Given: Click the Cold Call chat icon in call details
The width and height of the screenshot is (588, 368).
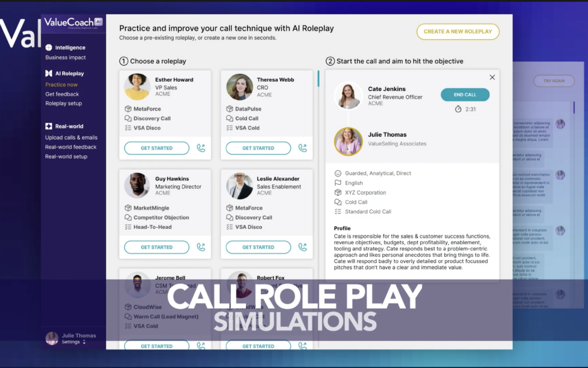Looking at the screenshot, I should (338, 202).
